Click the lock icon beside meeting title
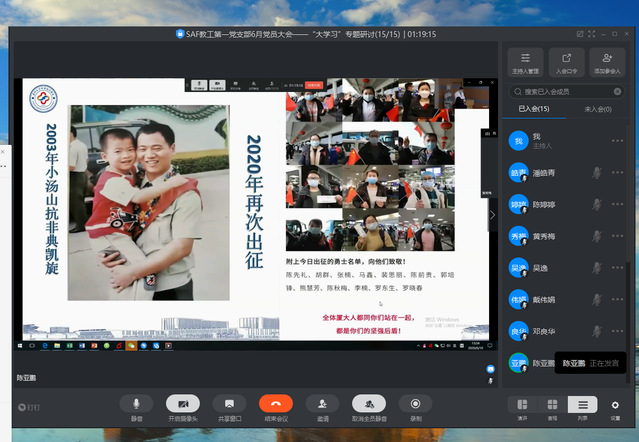The width and height of the screenshot is (639, 442). click(180, 34)
